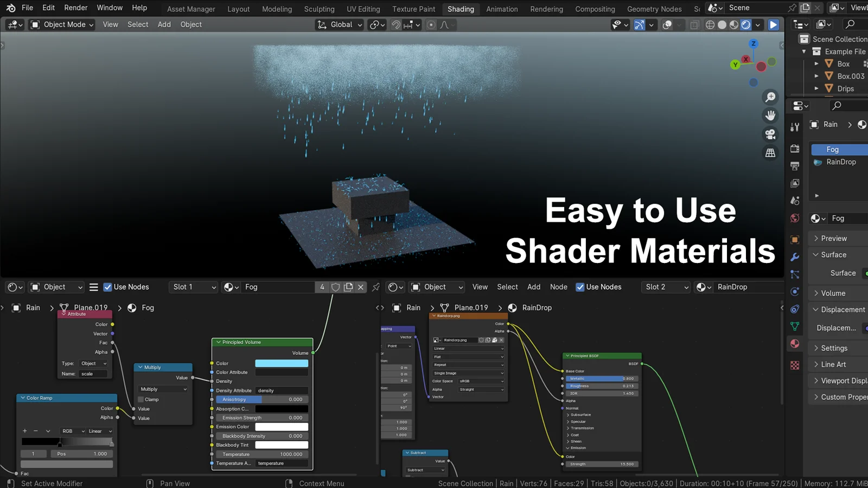Open the Rendering menu
The width and height of the screenshot is (868, 488).
546,9
